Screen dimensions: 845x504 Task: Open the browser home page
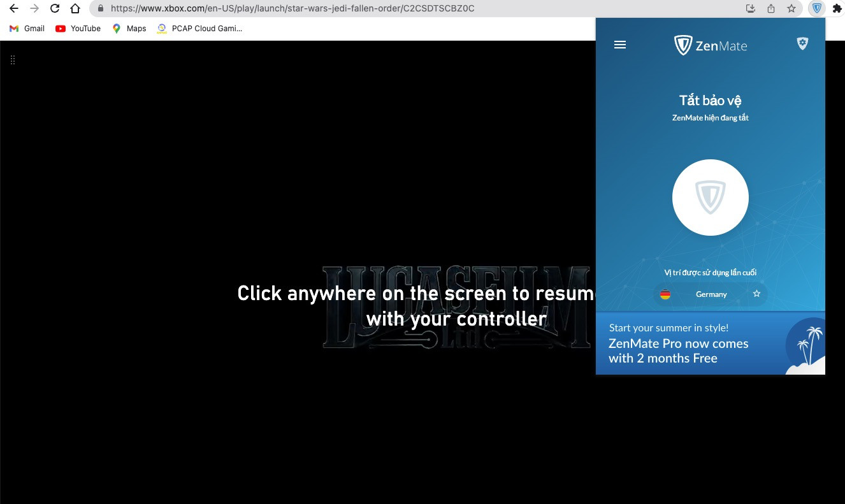coord(75,8)
